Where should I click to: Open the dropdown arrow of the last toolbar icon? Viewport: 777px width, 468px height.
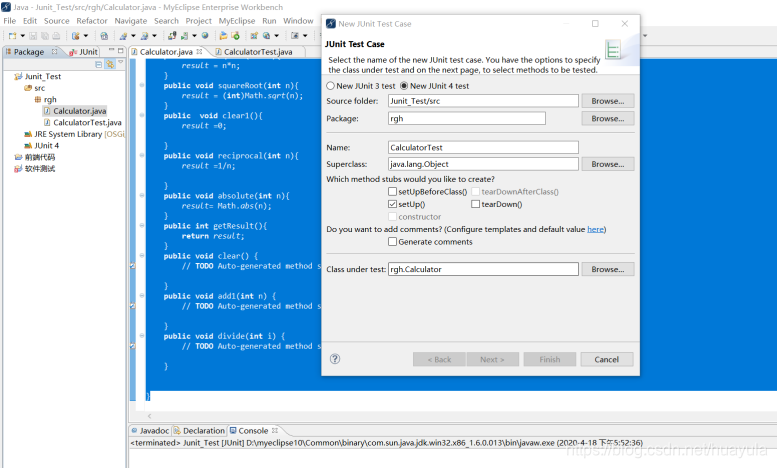pyautogui.click(x=305, y=36)
